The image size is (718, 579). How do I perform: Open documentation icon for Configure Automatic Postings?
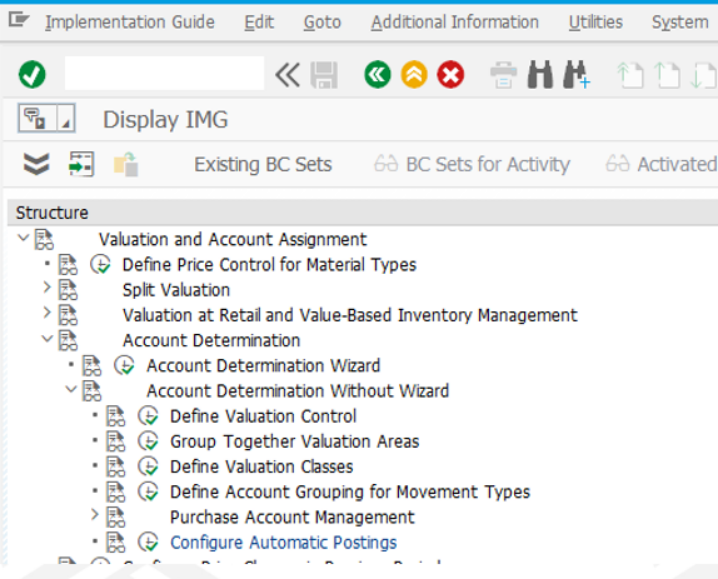[x=115, y=542]
